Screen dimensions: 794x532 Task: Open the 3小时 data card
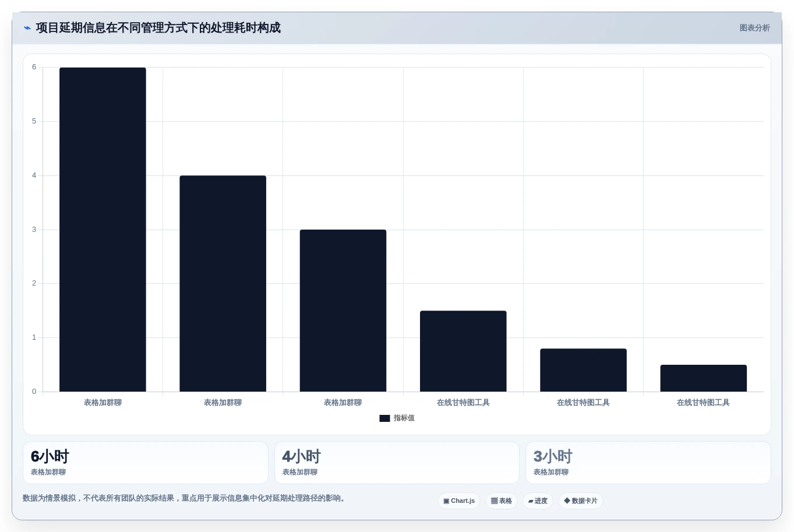[x=648, y=463]
